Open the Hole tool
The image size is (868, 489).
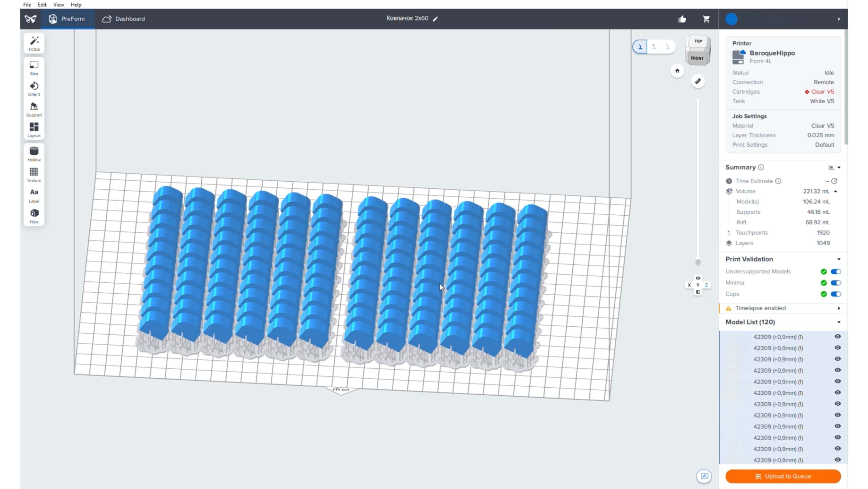pos(34,217)
